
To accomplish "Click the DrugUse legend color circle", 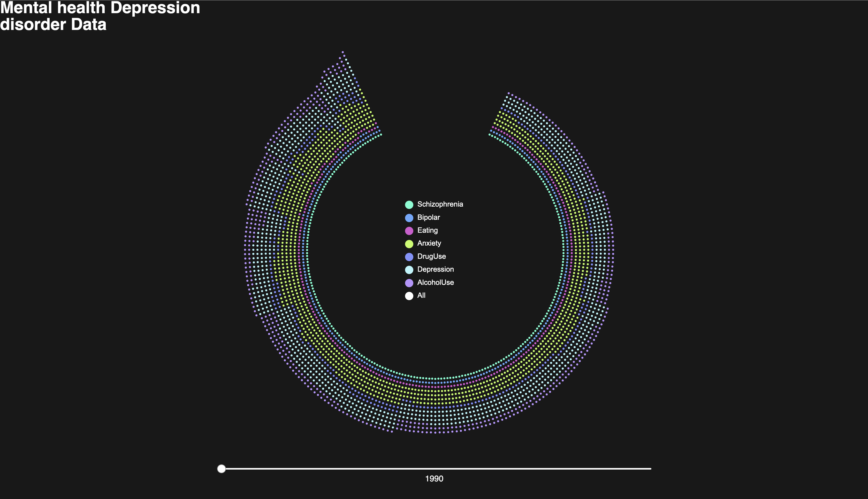I will pos(409,257).
